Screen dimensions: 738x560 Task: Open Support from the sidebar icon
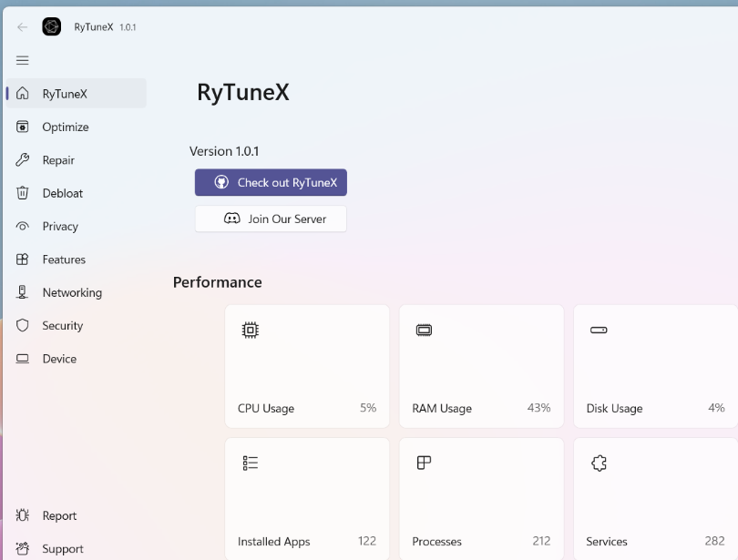22,548
